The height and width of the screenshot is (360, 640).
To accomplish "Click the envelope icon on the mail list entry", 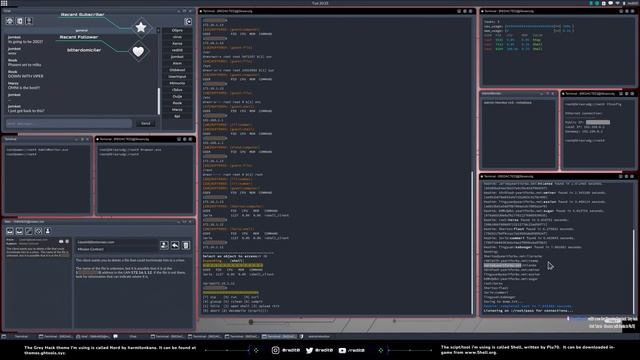I will (x=61, y=241).
